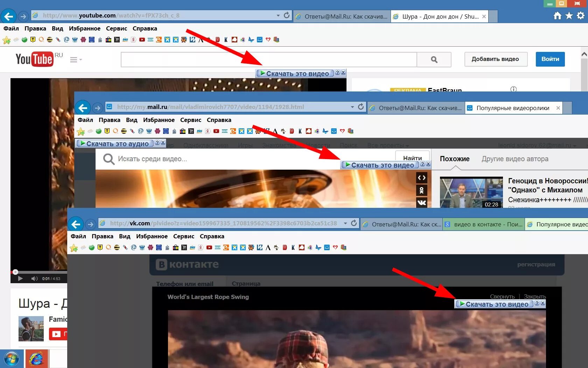Close the VK download video bar

[x=543, y=303]
